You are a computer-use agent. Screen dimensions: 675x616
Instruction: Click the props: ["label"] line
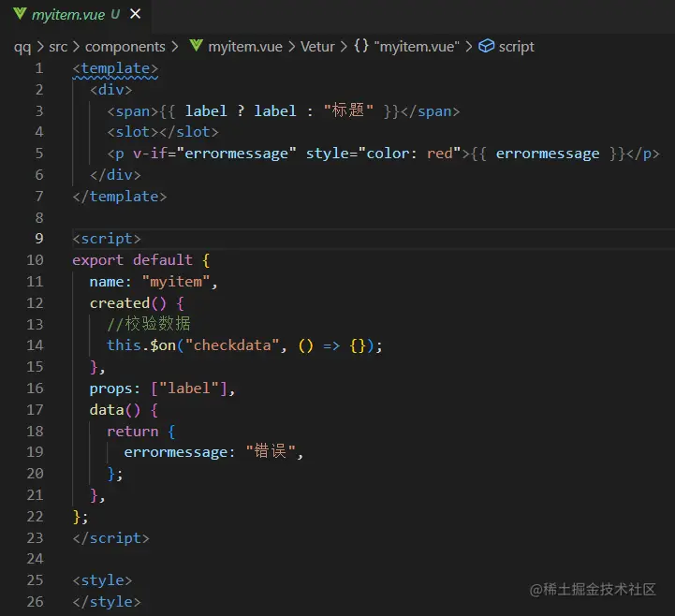[162, 389]
